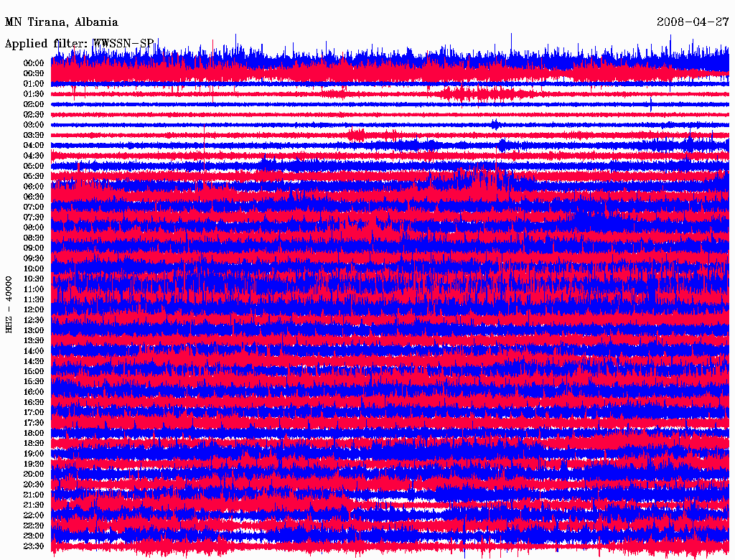The width and height of the screenshot is (735, 560).
Task: Click the 04:30 time row label
Action: click(x=34, y=156)
